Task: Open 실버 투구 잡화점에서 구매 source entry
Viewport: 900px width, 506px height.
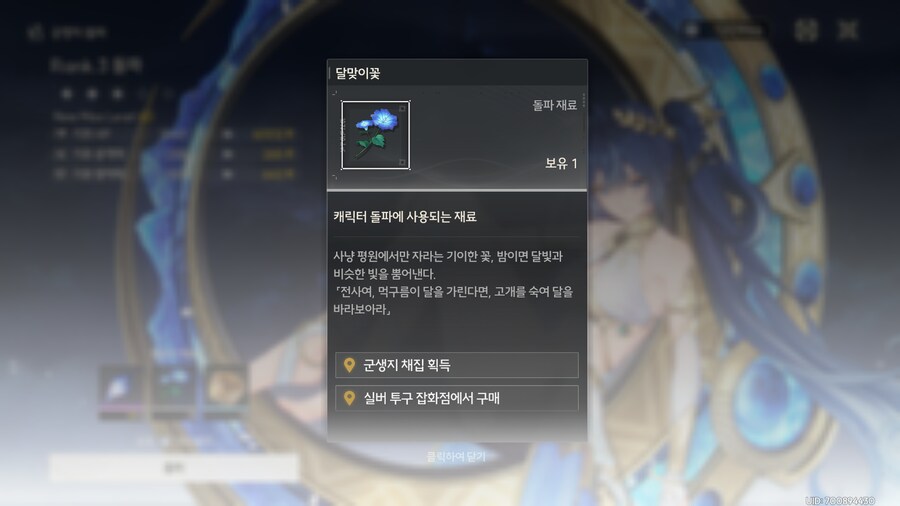Action: click(456, 398)
